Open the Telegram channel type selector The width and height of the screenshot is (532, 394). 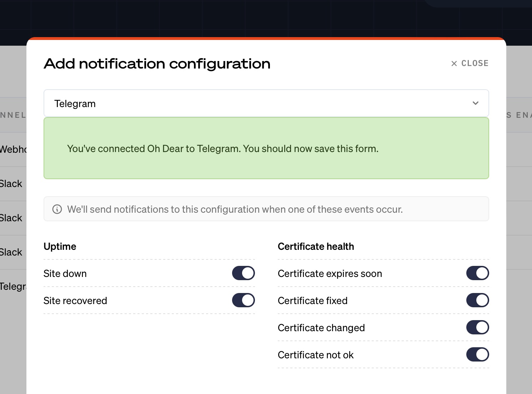click(x=266, y=103)
